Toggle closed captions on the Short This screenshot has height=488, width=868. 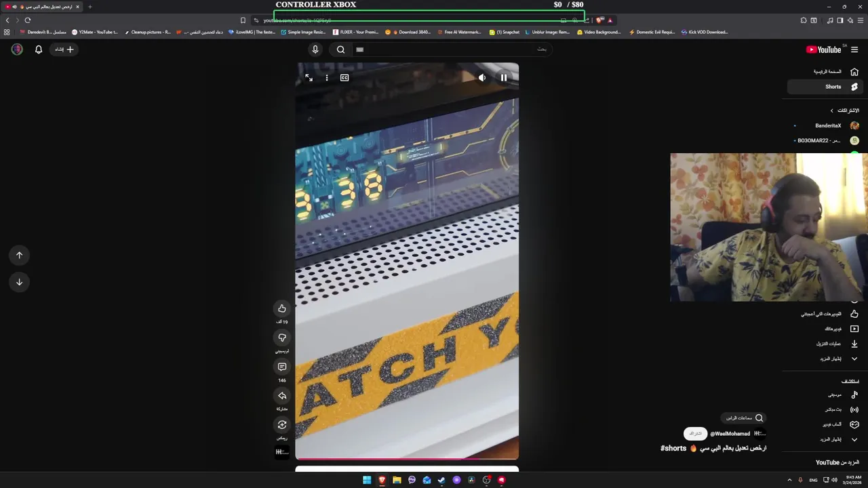(344, 78)
